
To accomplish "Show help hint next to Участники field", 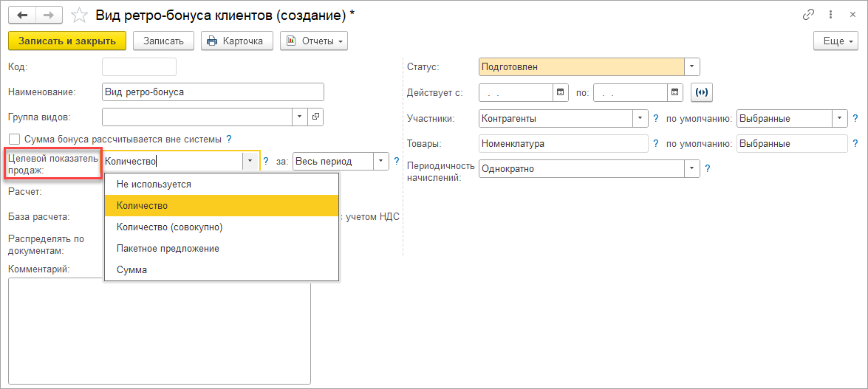I will coord(655,118).
